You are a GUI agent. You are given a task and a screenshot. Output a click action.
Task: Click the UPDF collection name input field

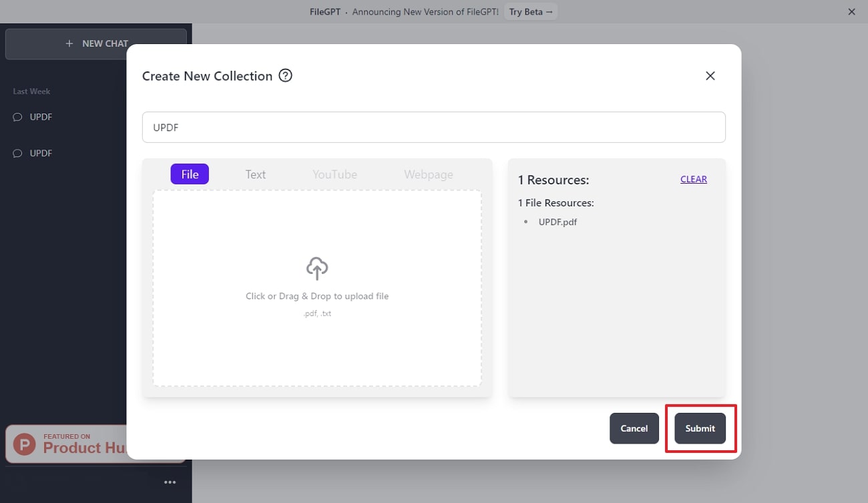(433, 127)
